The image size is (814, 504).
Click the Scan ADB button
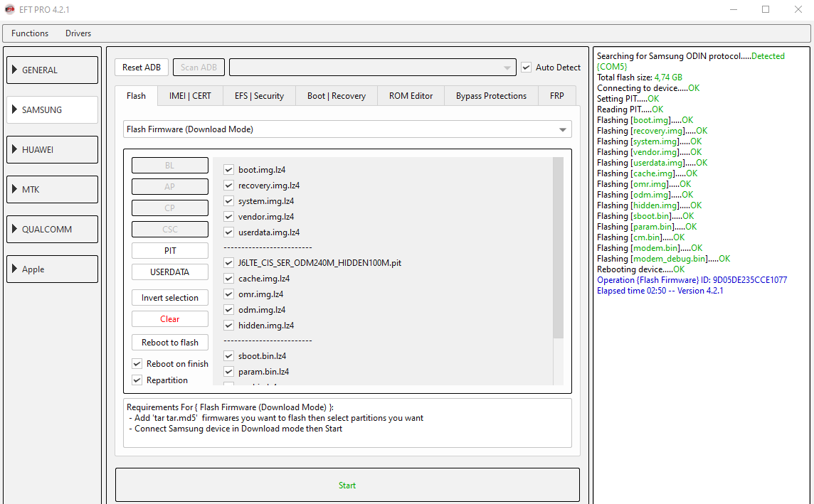[199, 68]
